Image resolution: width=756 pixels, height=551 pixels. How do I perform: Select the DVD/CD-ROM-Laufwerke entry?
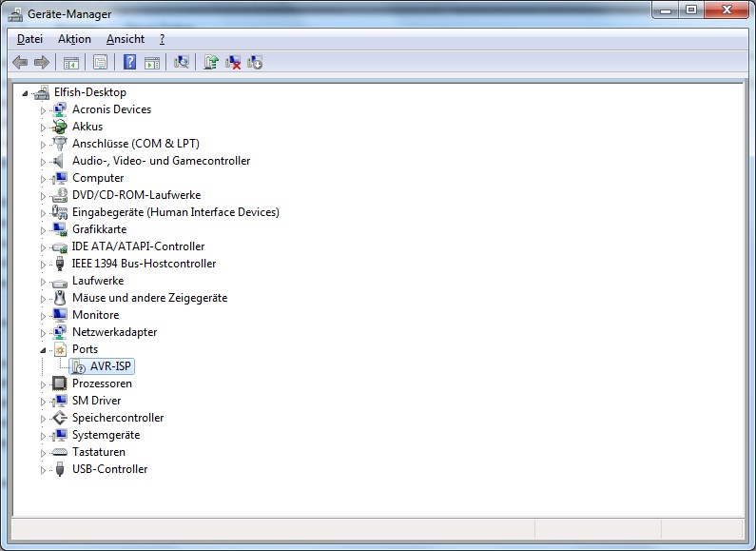tap(136, 195)
